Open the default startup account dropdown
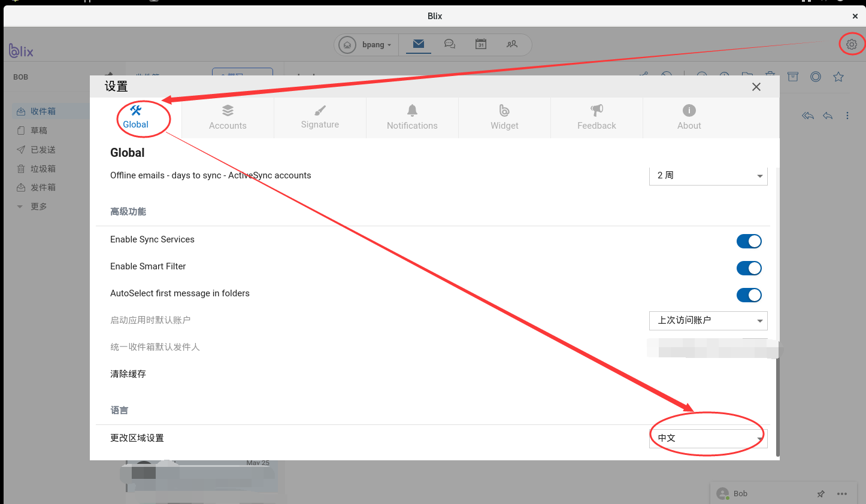 pos(708,320)
